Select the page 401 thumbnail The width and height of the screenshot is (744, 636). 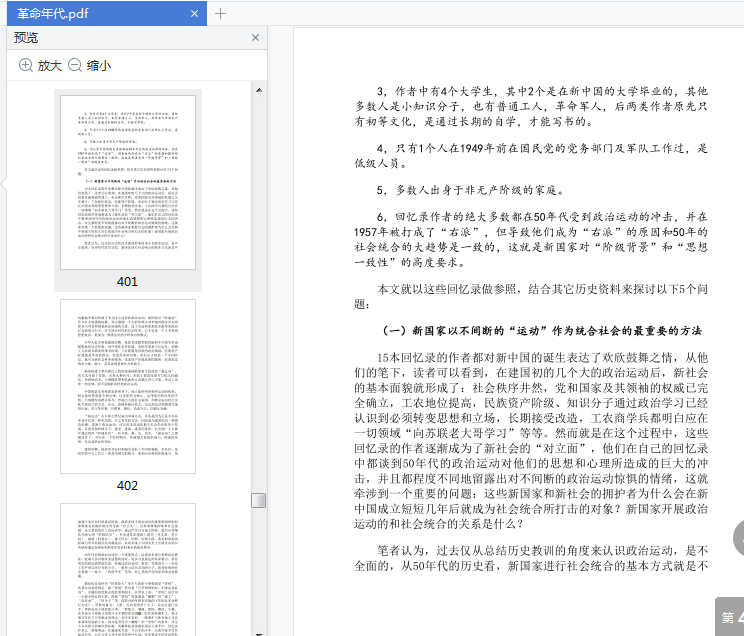pos(127,181)
